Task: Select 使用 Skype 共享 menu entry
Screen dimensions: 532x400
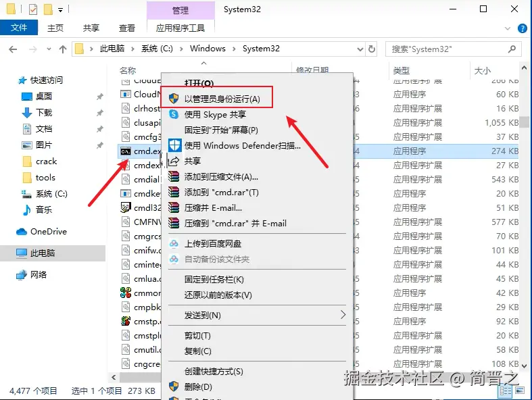Action: tap(215, 115)
